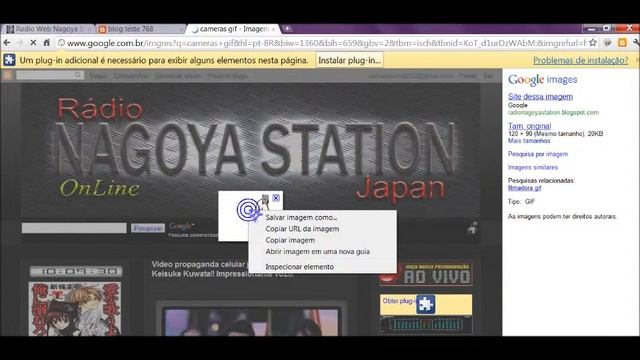
Task: Click the Pesquisar button on blog
Action: coord(148,228)
